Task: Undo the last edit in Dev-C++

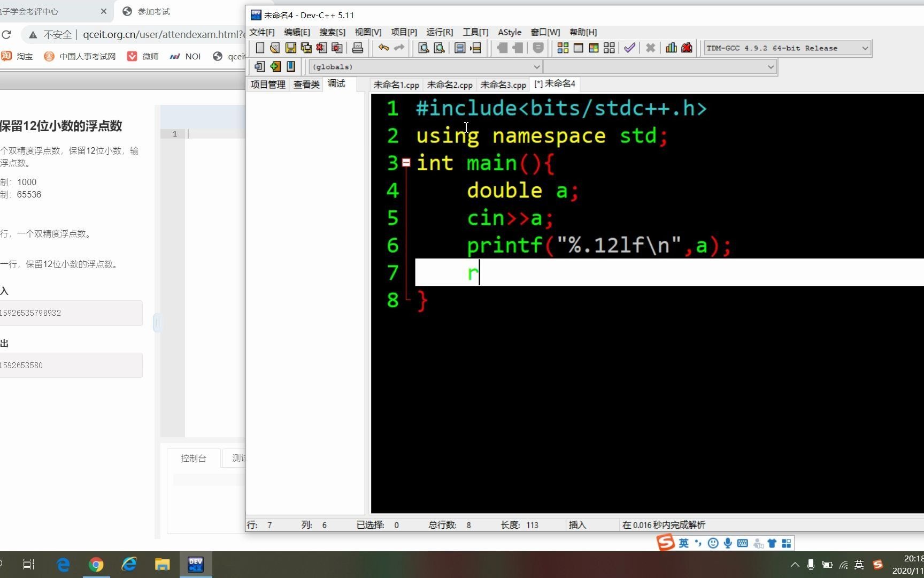Action: 384,48
